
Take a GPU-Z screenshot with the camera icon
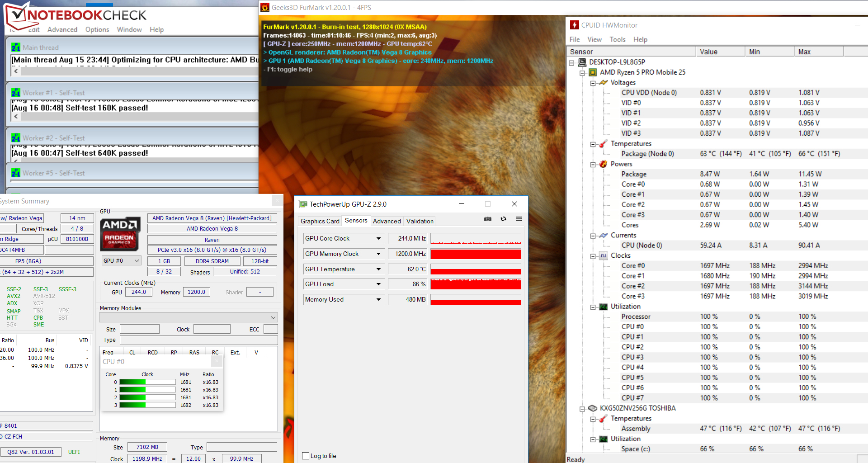[x=488, y=219]
